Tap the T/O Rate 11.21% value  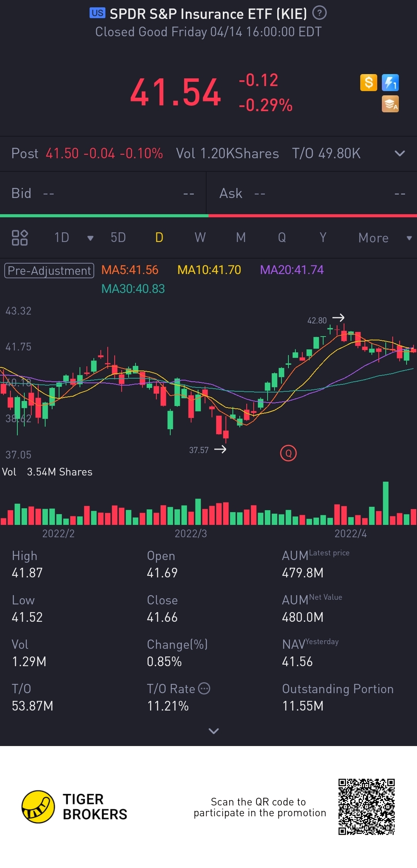click(168, 706)
